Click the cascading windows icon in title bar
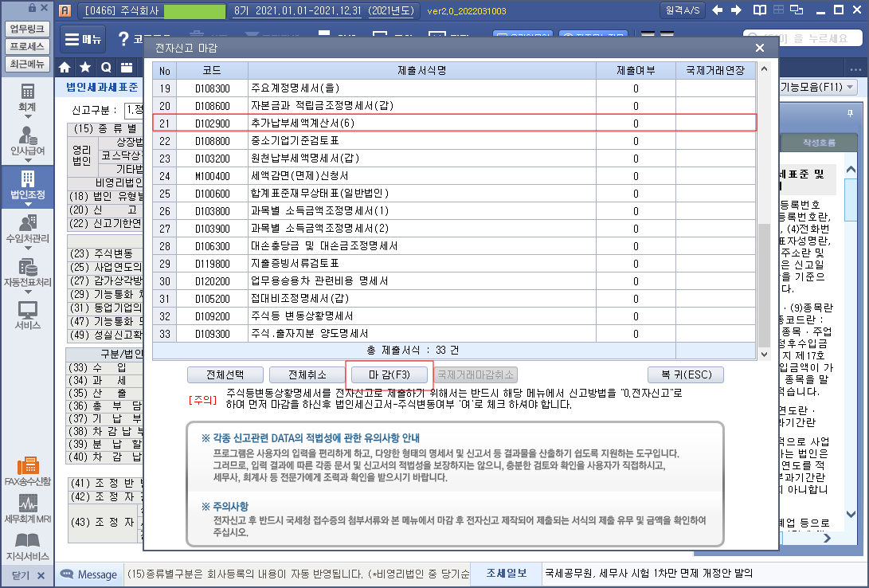 (797, 10)
